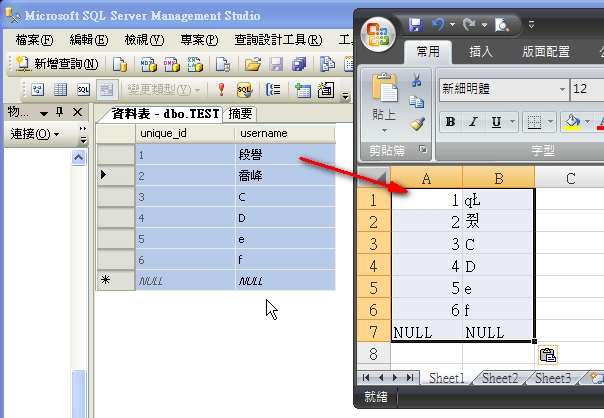
Task: Open the File menu in SSMS
Action: [x=34, y=40]
